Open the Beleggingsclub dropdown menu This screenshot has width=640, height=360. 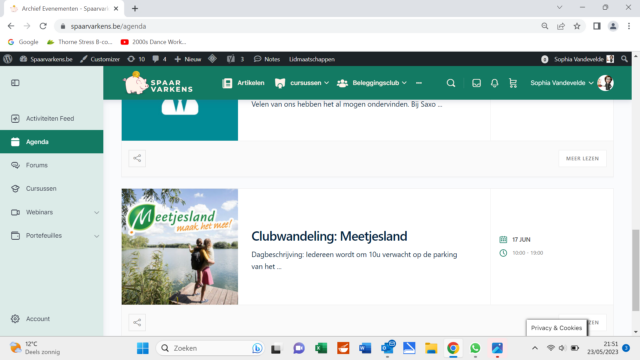(372, 83)
